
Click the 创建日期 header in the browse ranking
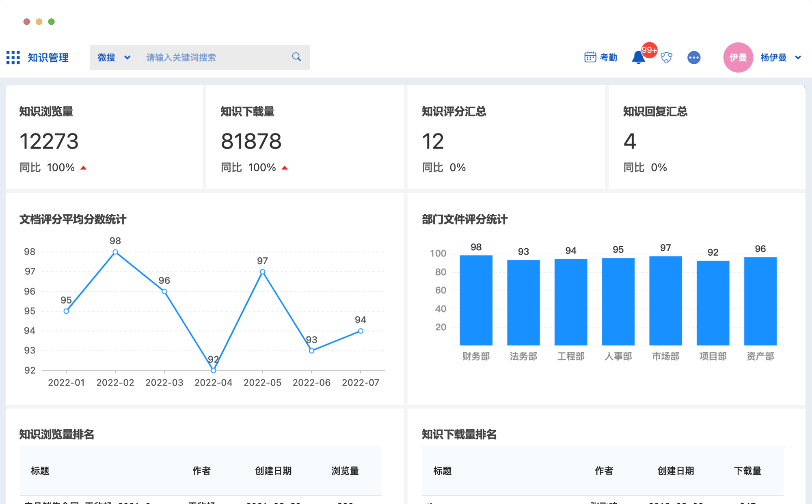click(x=273, y=471)
